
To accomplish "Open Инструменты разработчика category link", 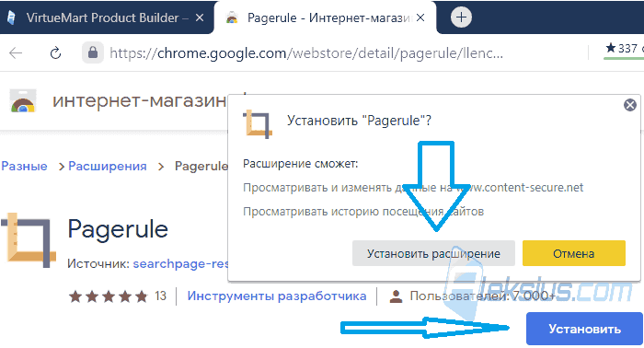I will (277, 296).
